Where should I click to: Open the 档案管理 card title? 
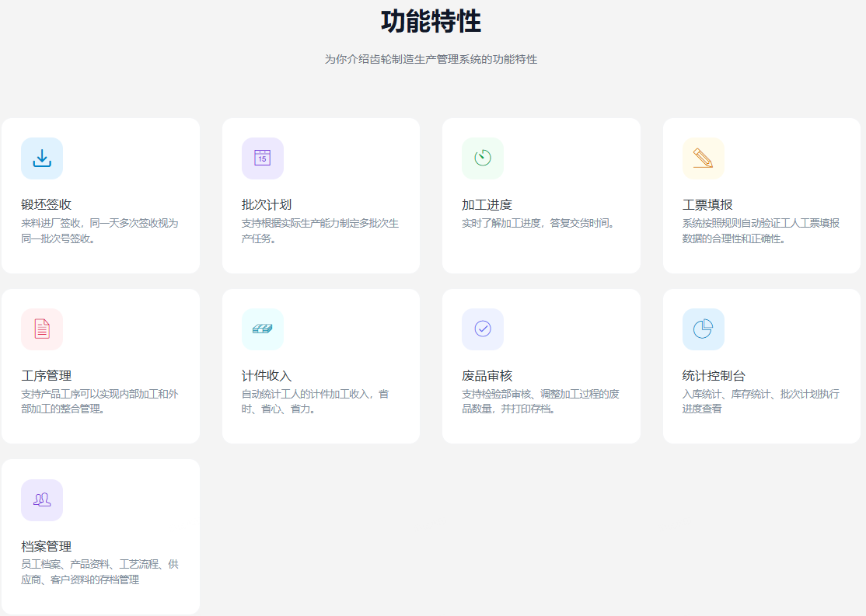[47, 546]
